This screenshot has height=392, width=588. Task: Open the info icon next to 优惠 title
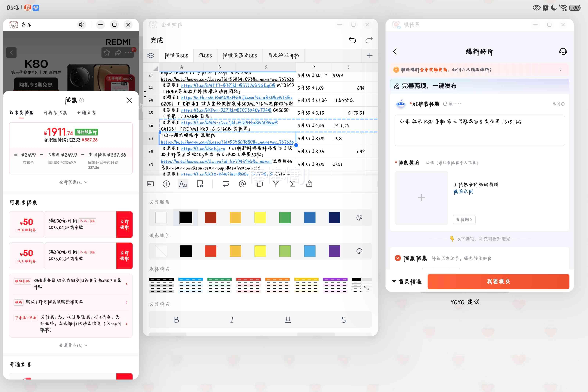tap(82, 100)
